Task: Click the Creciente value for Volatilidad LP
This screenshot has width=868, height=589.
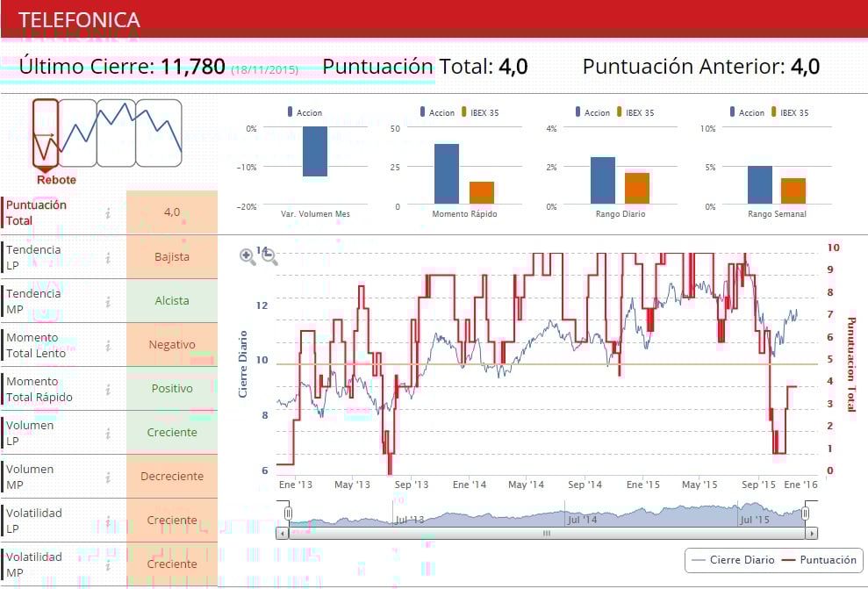Action: coord(172,520)
